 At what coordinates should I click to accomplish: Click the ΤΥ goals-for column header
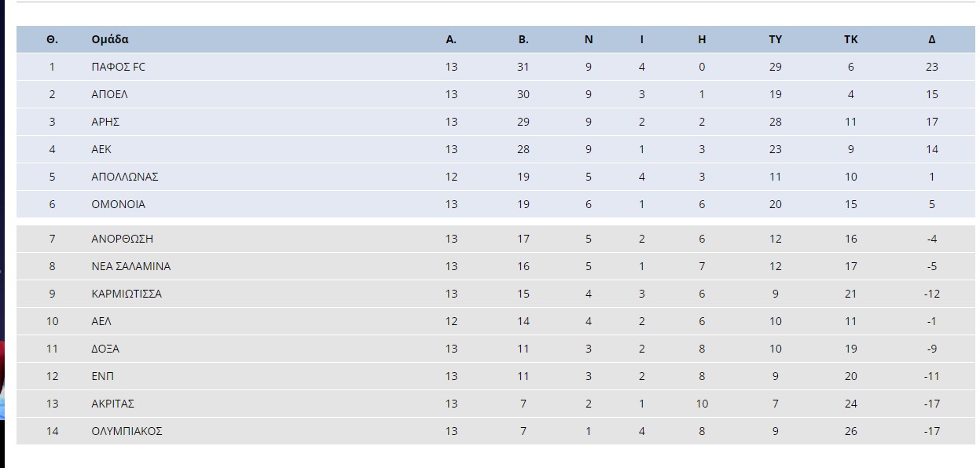click(775, 39)
